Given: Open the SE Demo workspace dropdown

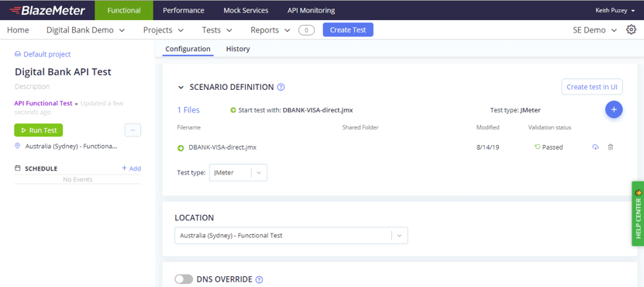Looking at the screenshot, I should 595,30.
